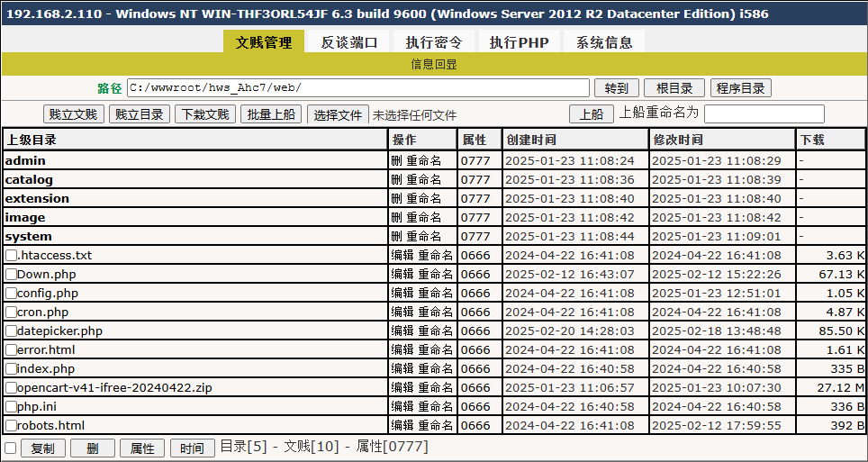The height and width of the screenshot is (462, 868).
Task: Check the error.html checkbox
Action: (11, 349)
